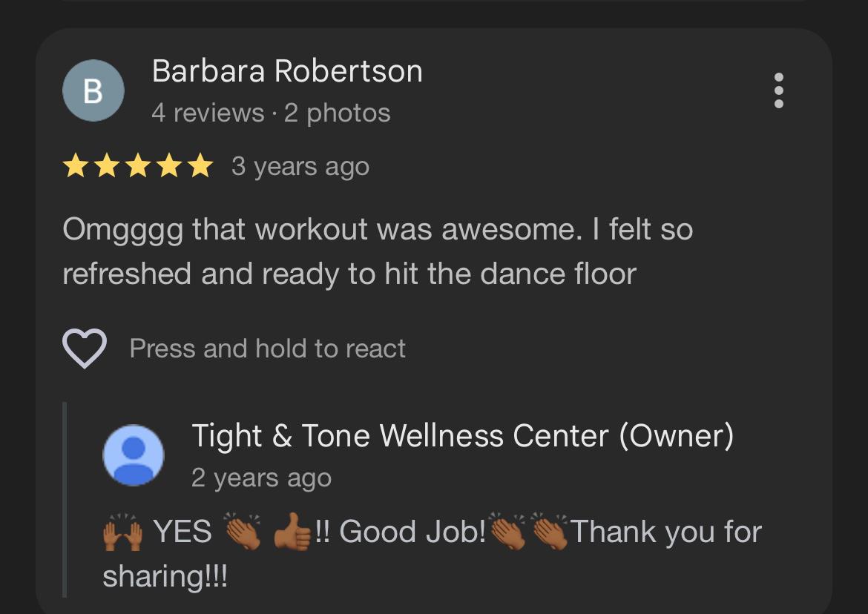Tap the heart react icon
This screenshot has width=868, height=614.
click(x=85, y=349)
